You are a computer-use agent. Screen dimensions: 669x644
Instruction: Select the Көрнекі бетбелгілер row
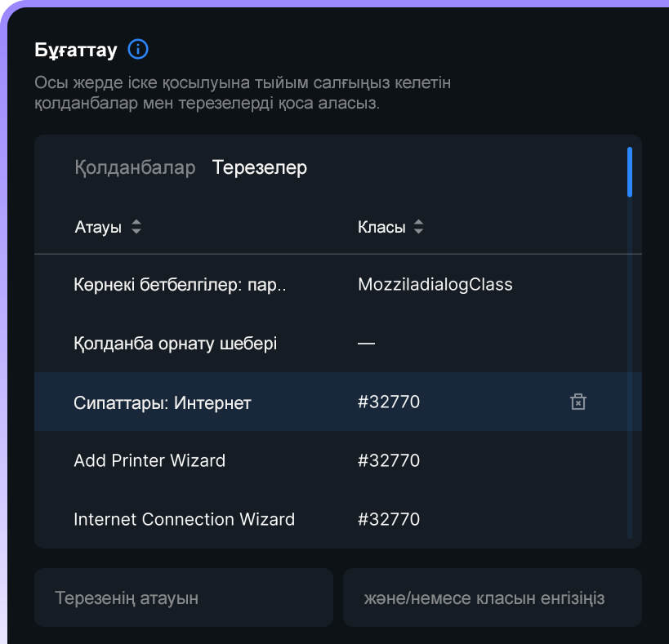(x=331, y=284)
